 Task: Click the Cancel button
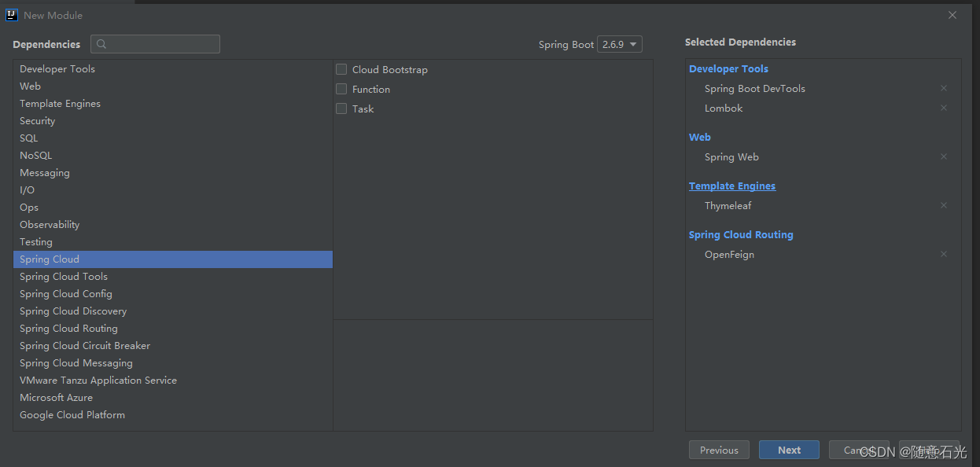[859, 450]
